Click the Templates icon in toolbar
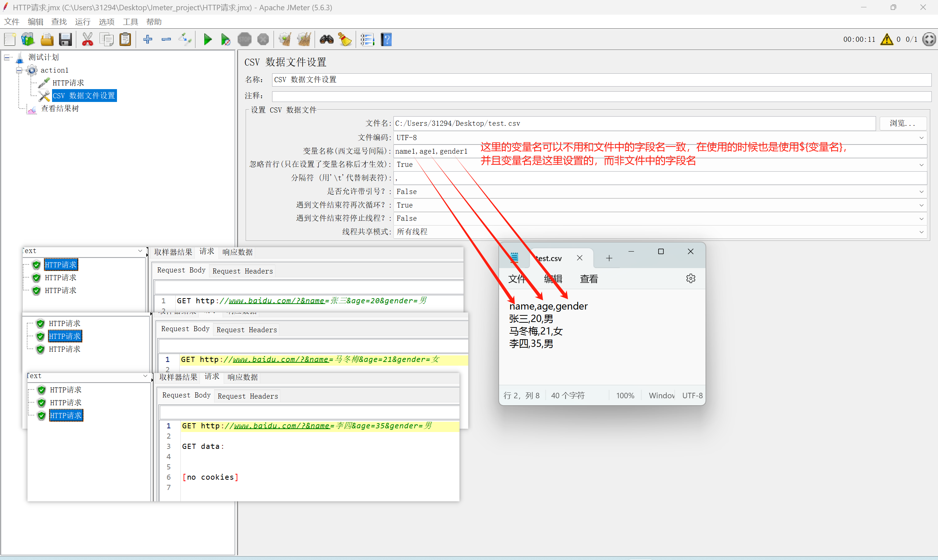 pyautogui.click(x=28, y=39)
